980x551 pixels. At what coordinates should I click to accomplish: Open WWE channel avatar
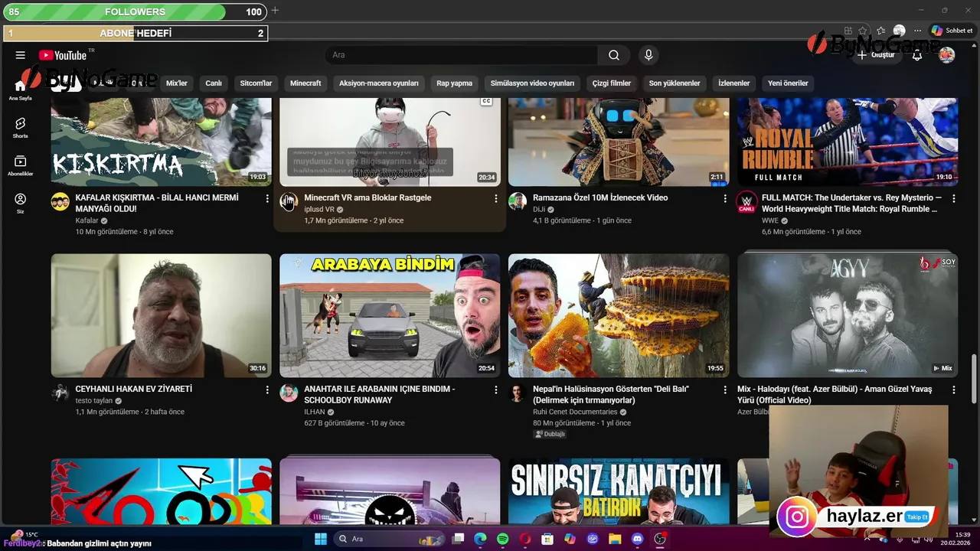pos(746,202)
